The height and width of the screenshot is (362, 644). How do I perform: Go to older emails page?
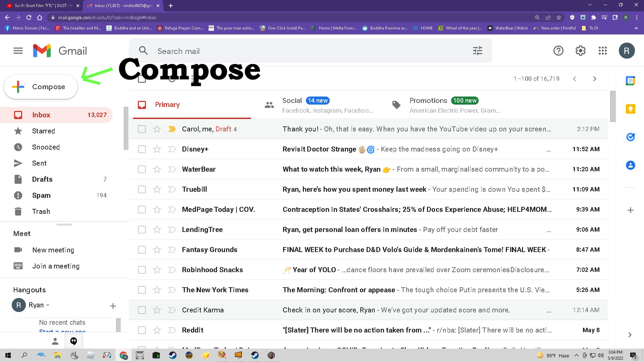pyautogui.click(x=594, y=79)
